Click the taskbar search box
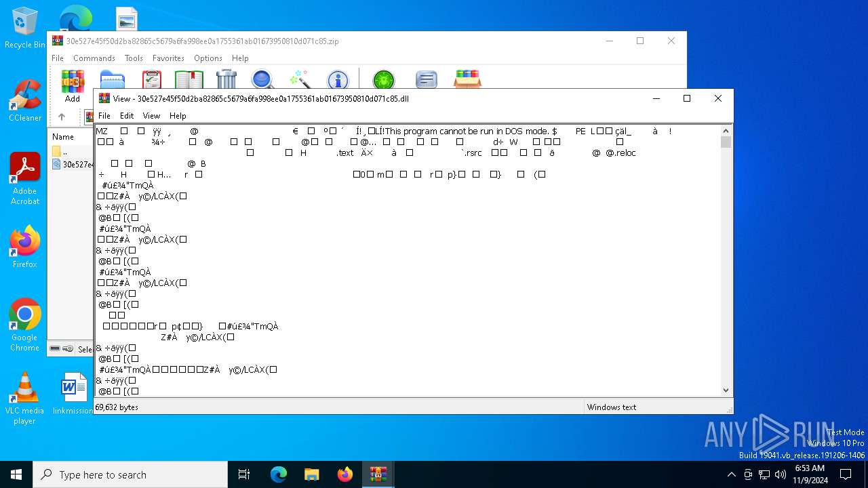 pyautogui.click(x=130, y=474)
